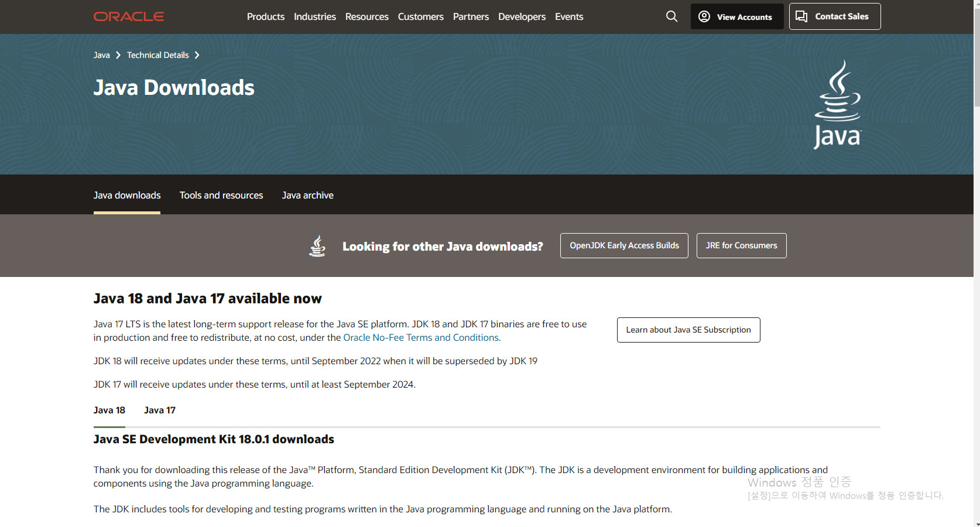Image resolution: width=980 pixels, height=527 pixels.
Task: Click 'Looking for other Java downloads?' text
Action: pos(443,247)
